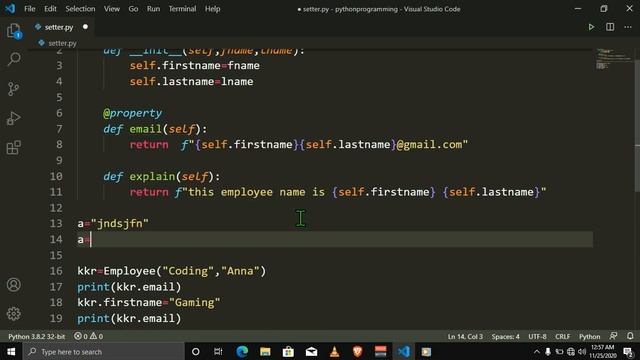Image resolution: width=640 pixels, height=360 pixels.
Task: Open Brave browser from the taskbar
Action: [358, 351]
